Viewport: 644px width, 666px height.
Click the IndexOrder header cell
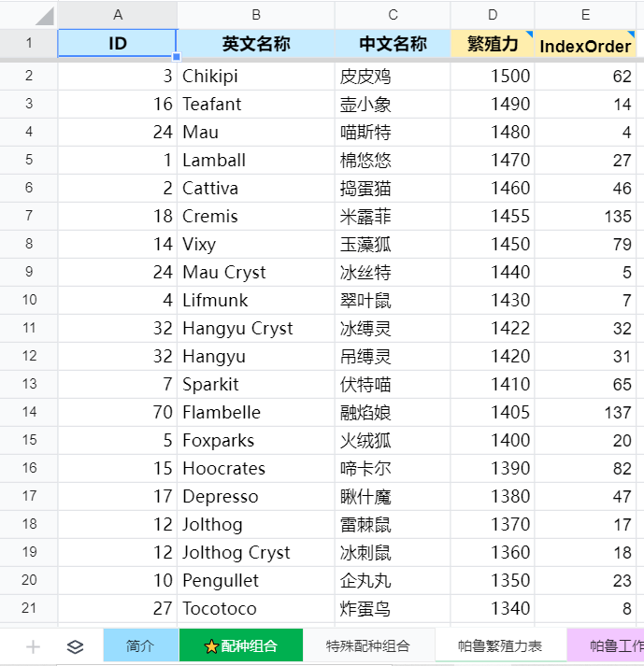(585, 43)
